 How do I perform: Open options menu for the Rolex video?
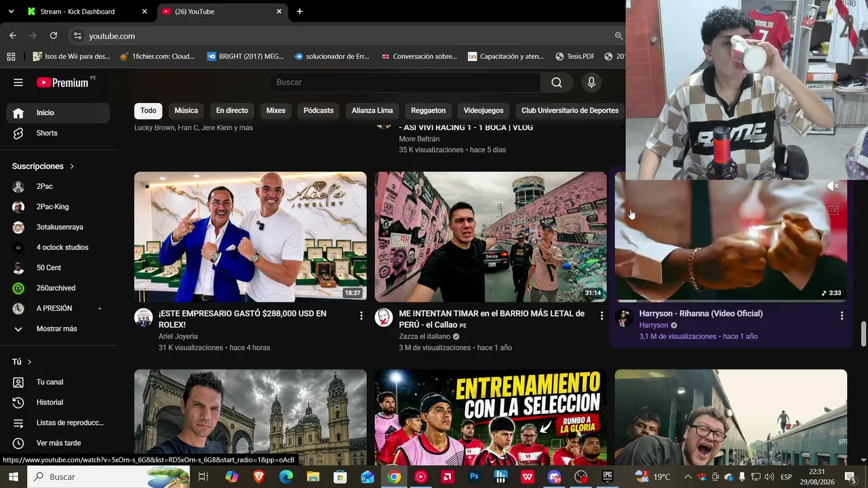coord(361,316)
